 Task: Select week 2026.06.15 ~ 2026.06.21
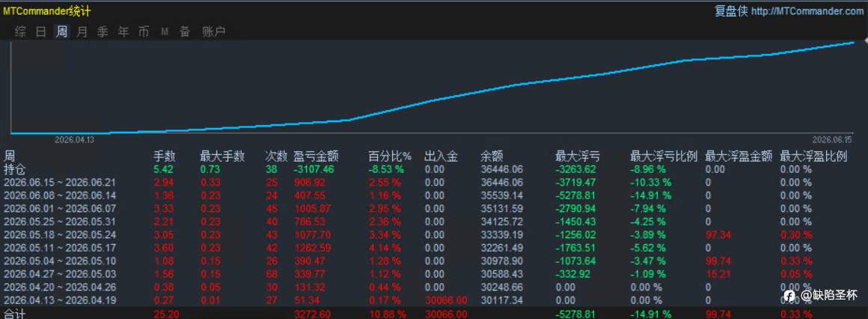point(58,183)
